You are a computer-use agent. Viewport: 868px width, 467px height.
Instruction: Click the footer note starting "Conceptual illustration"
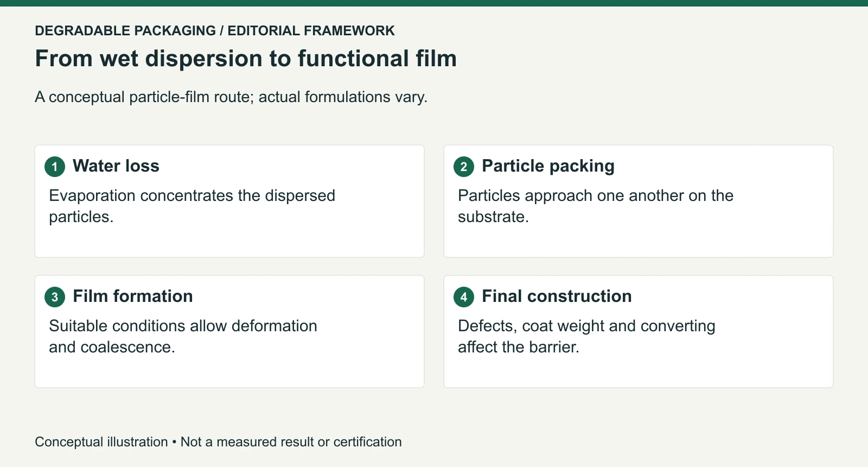click(218, 441)
